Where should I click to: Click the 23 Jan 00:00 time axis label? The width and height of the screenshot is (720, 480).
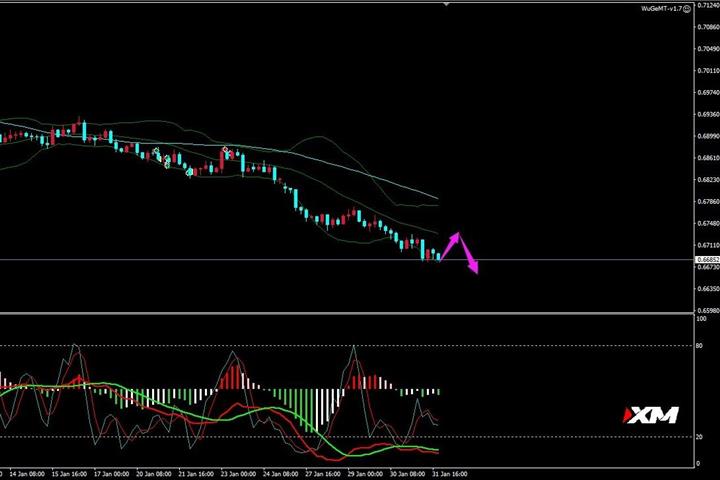coord(238,474)
